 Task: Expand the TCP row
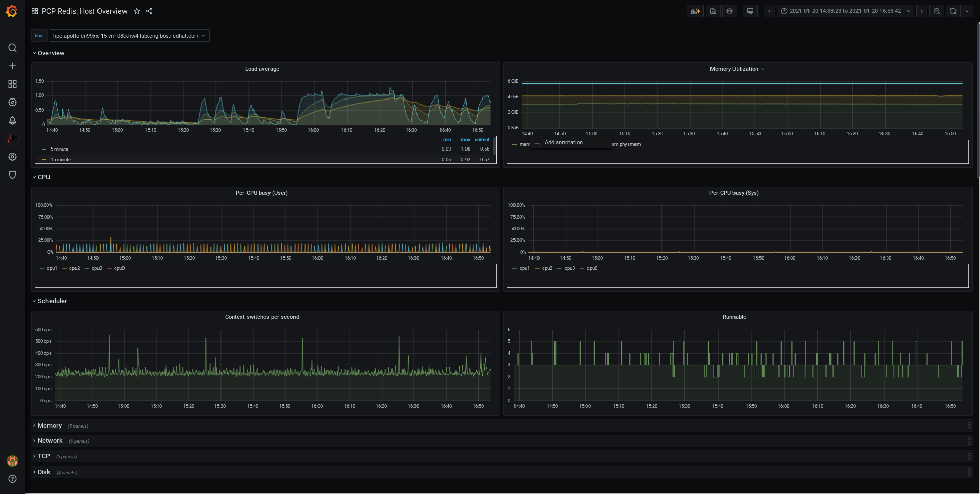pos(41,456)
